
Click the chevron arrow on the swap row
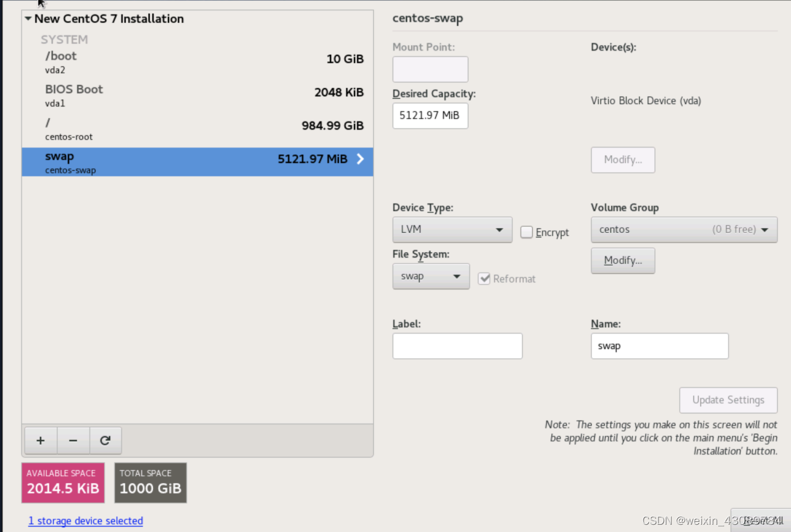360,159
